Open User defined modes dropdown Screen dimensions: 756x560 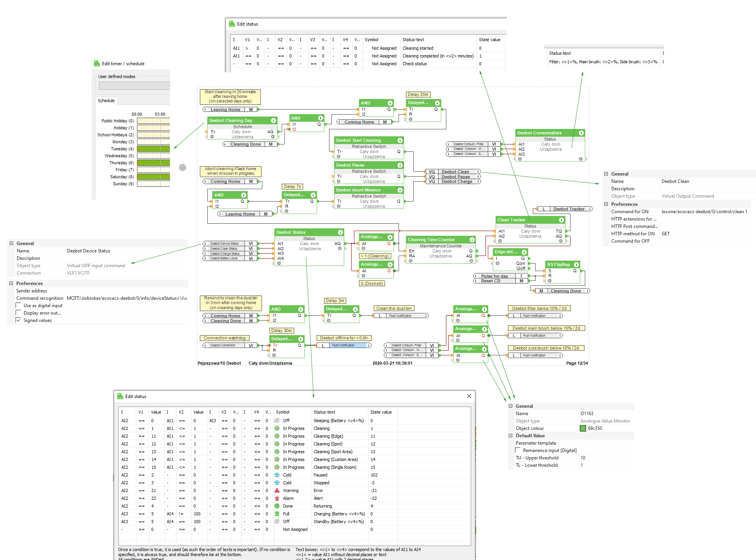[134, 85]
